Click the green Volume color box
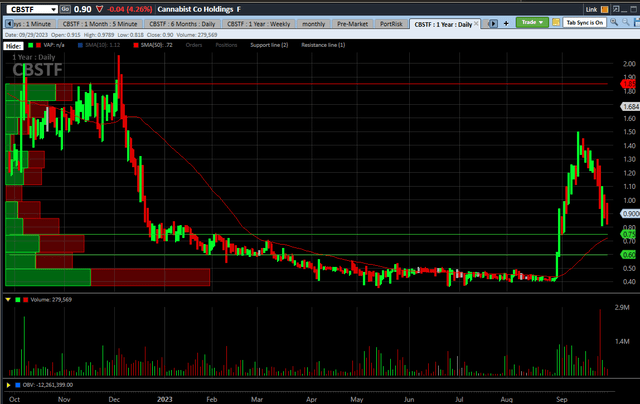Viewport: 640px width, 404px height. [18, 300]
